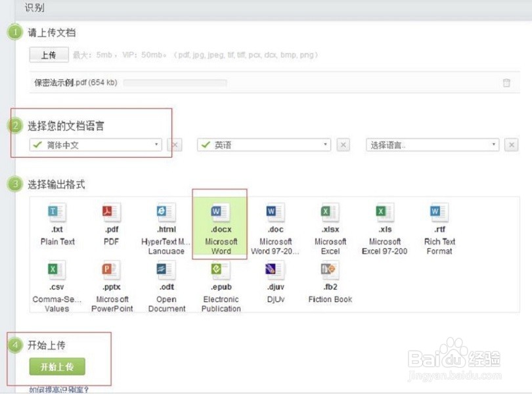Click the 选择输出格式 heading
Viewport: 532px width, 394px height.
click(x=56, y=185)
